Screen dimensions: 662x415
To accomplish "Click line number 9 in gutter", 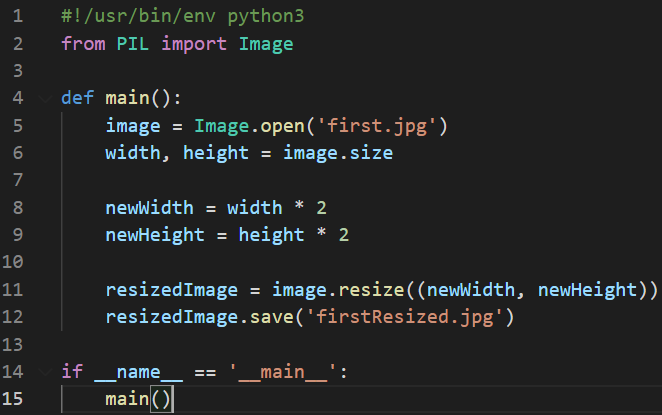I will pyautogui.click(x=18, y=235).
